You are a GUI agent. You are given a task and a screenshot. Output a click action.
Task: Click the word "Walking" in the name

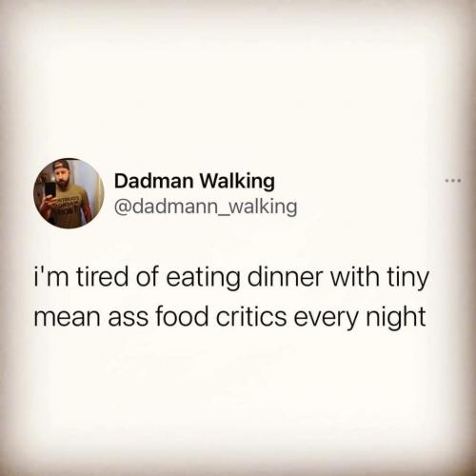(237, 182)
